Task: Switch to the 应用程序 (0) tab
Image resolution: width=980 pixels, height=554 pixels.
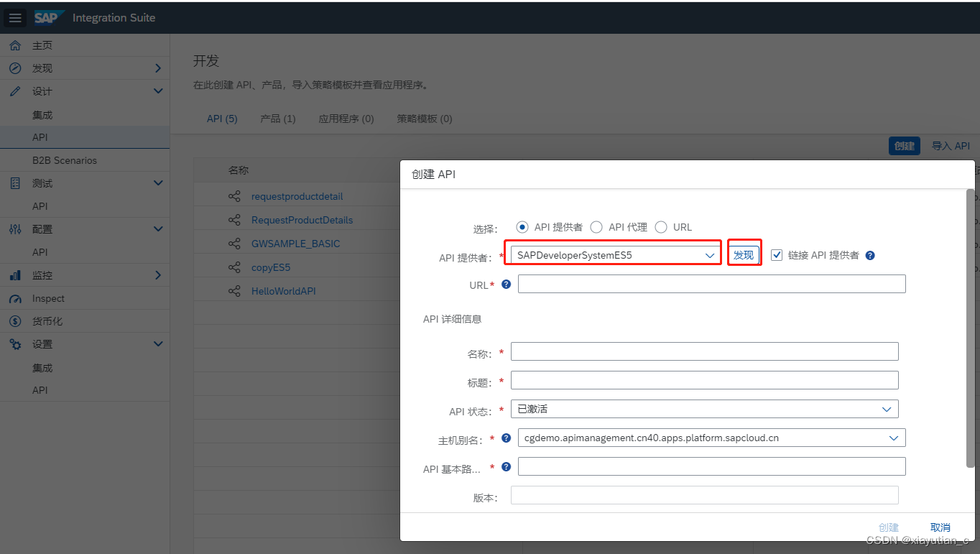Action: (x=346, y=119)
